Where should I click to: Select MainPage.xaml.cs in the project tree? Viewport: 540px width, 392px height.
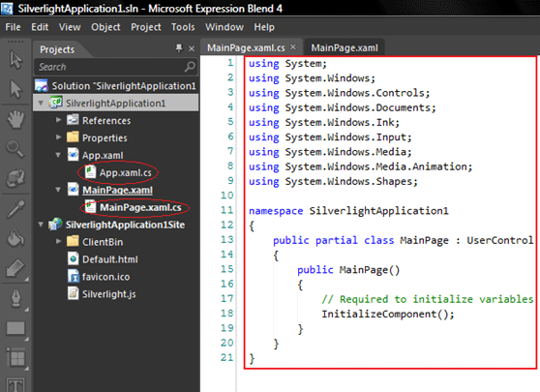point(140,207)
